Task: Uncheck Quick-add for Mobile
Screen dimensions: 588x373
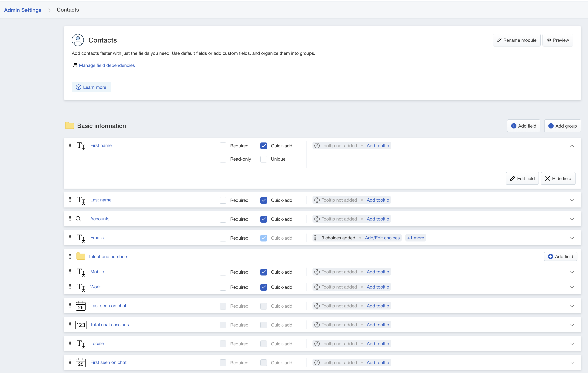Action: coord(264,272)
